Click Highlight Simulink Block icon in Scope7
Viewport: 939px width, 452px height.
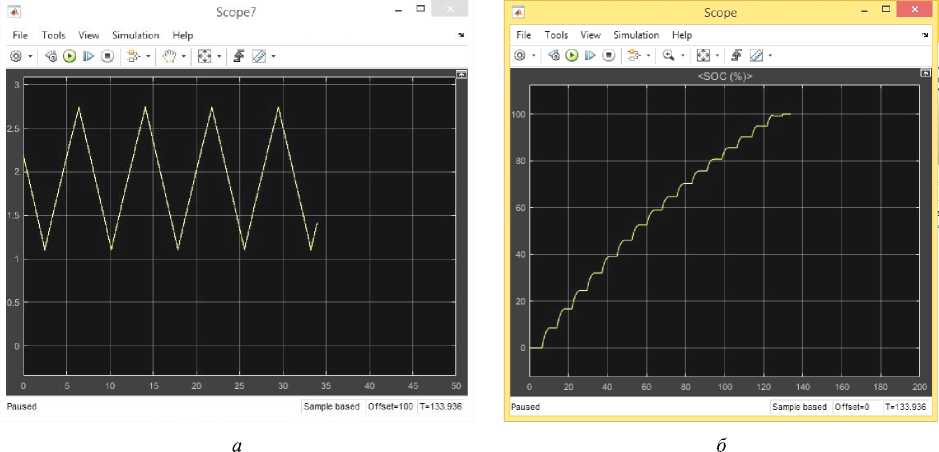click(x=133, y=56)
